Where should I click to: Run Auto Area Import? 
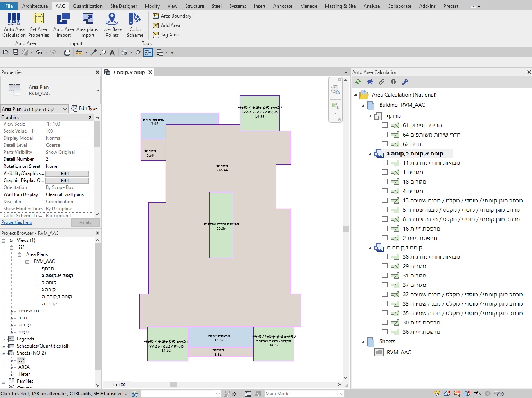coord(63,25)
